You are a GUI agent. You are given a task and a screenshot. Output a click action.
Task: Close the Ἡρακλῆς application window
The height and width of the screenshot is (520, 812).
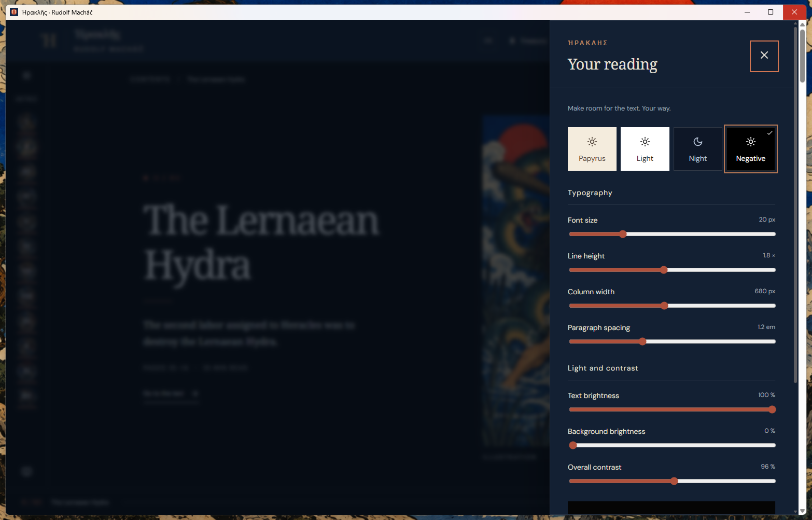pos(794,12)
